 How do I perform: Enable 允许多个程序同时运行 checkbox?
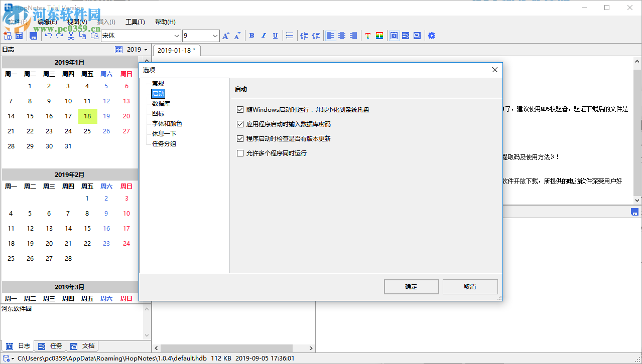[240, 153]
